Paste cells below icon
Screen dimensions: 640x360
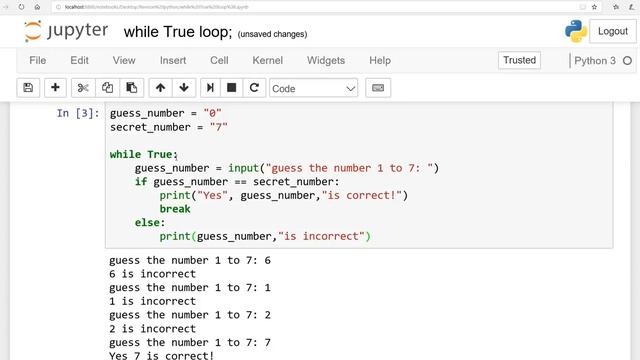point(131,88)
